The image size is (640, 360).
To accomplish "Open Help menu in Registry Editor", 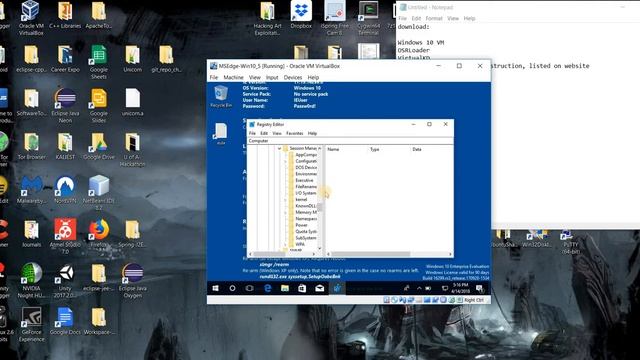I will (312, 133).
